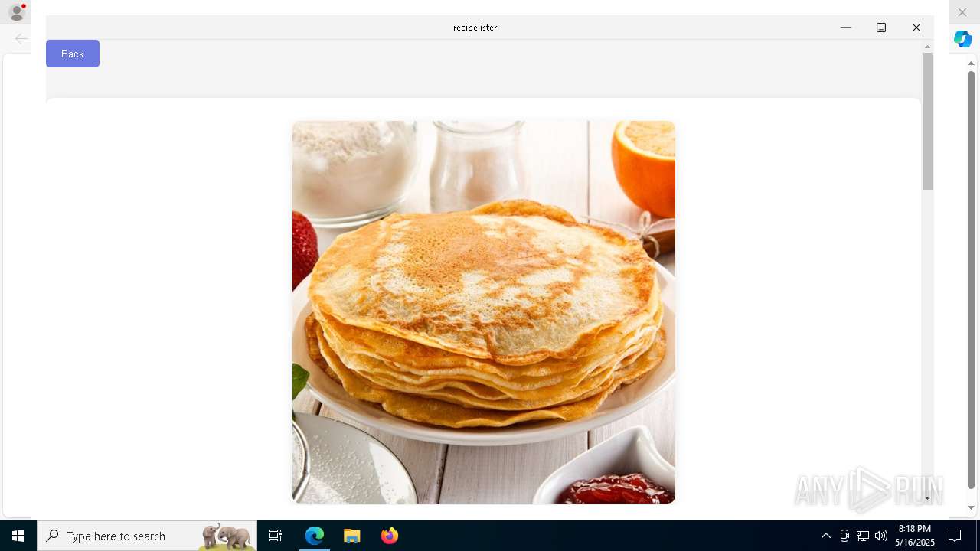Open the network status tray icon
The height and width of the screenshot is (551, 980).
click(x=863, y=536)
